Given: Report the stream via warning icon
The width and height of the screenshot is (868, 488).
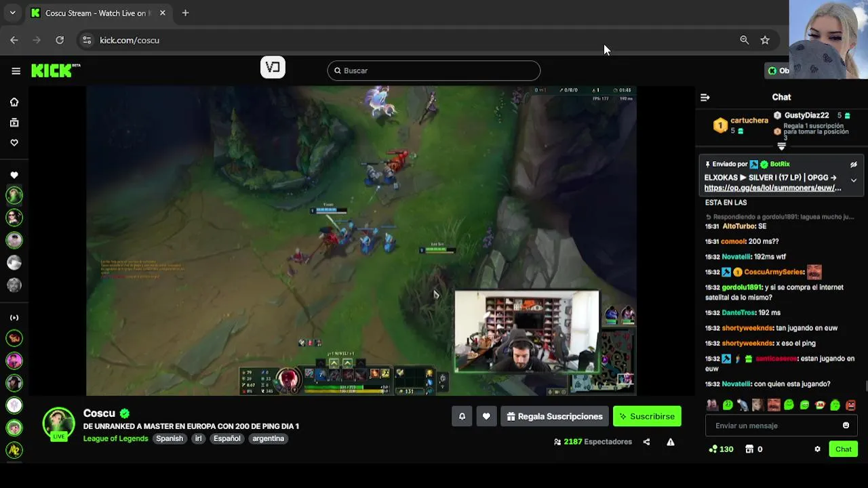Looking at the screenshot, I should click(671, 442).
